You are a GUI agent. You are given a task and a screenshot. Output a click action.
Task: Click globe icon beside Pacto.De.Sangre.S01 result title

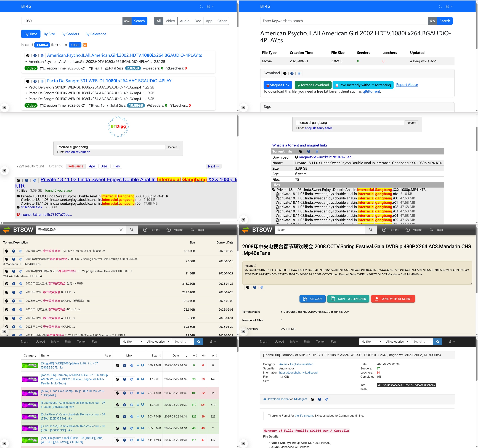click(x=42, y=81)
